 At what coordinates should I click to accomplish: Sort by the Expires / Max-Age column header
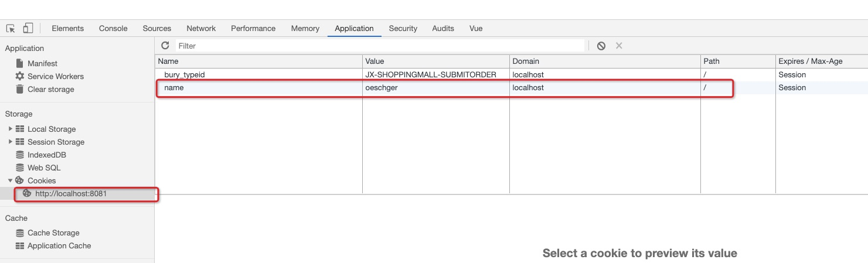810,61
